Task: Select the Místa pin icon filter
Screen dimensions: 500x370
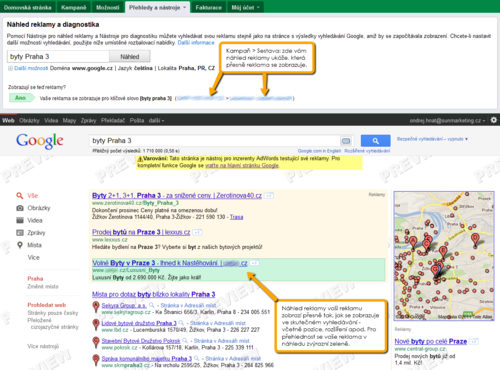Action: click(x=29, y=245)
